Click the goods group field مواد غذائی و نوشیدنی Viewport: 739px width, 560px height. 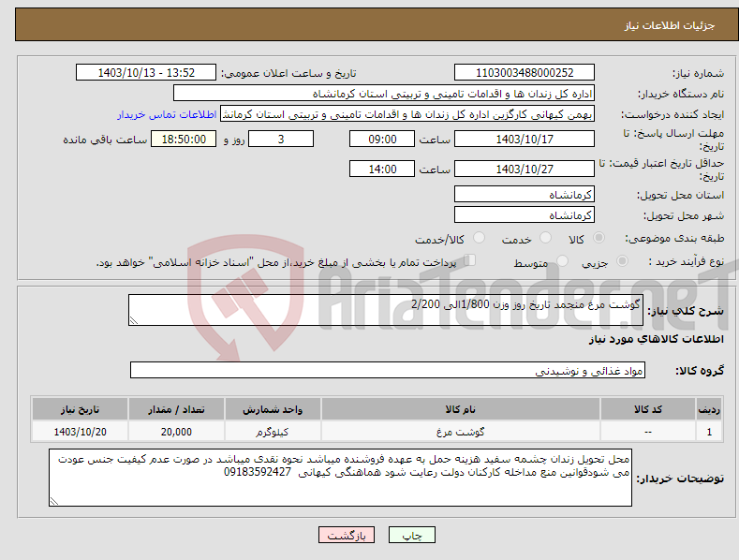(x=388, y=370)
